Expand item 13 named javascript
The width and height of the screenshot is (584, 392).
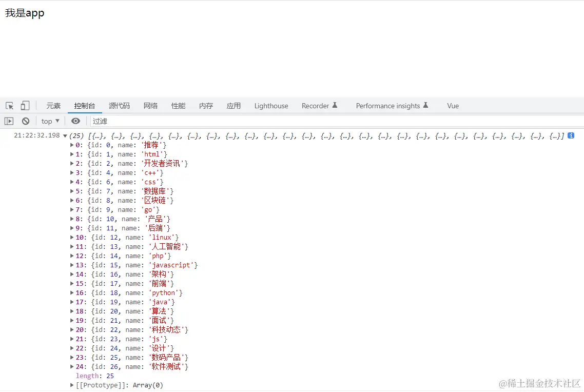pyautogui.click(x=72, y=265)
